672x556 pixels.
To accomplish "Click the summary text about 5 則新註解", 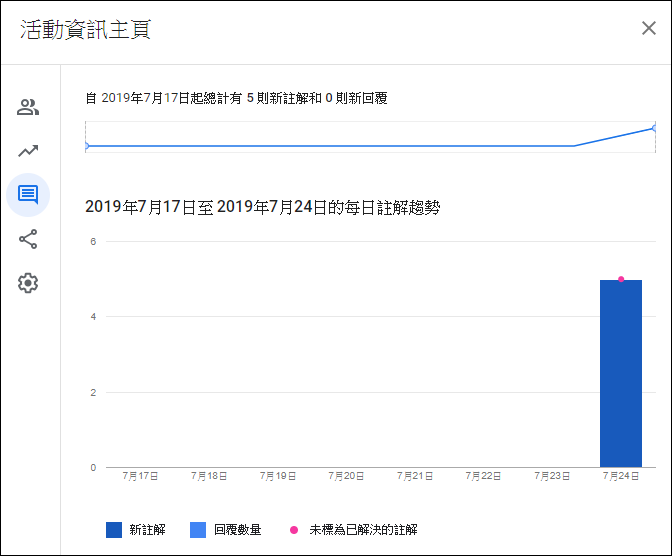I will [237, 98].
